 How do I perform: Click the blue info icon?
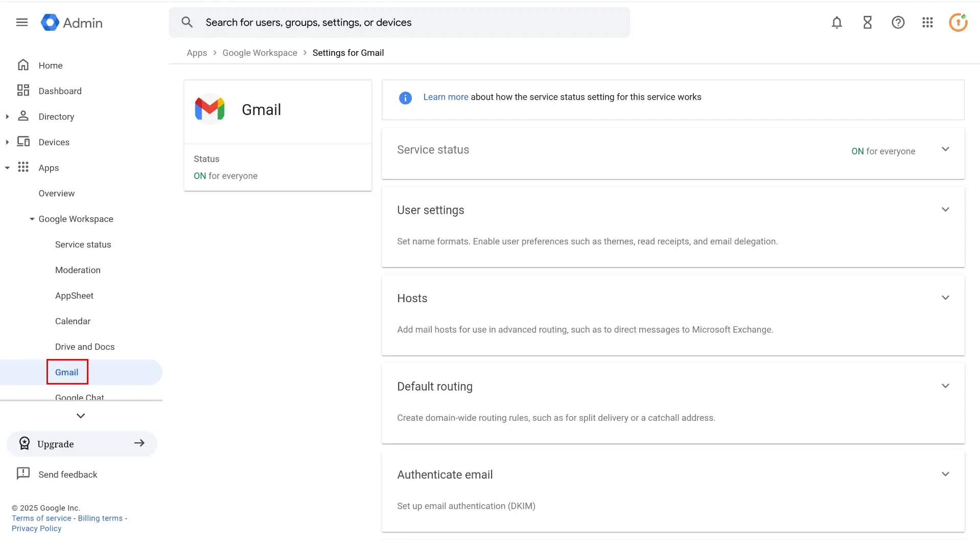[405, 98]
